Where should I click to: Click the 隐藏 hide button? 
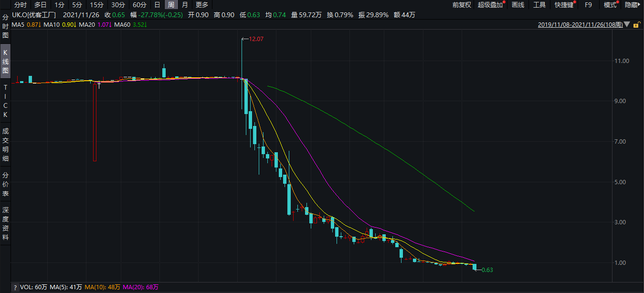click(x=631, y=5)
